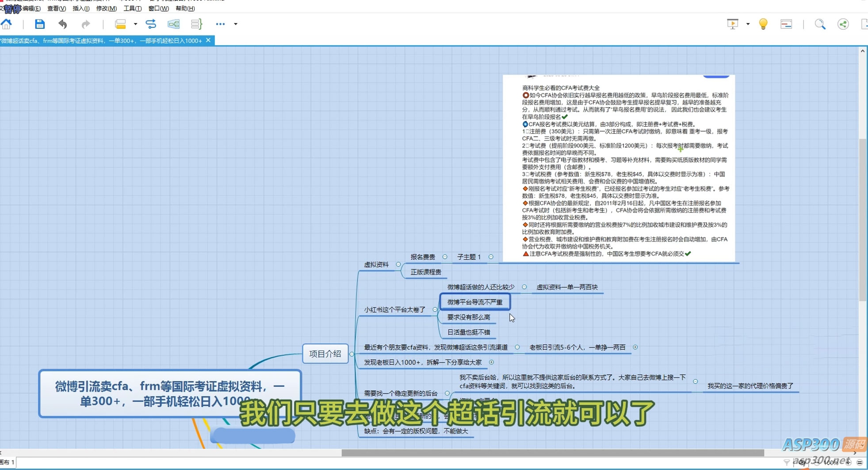The width and height of the screenshot is (868, 470).
Task: Collapse the 子主题 1 branch
Action: pos(491,257)
